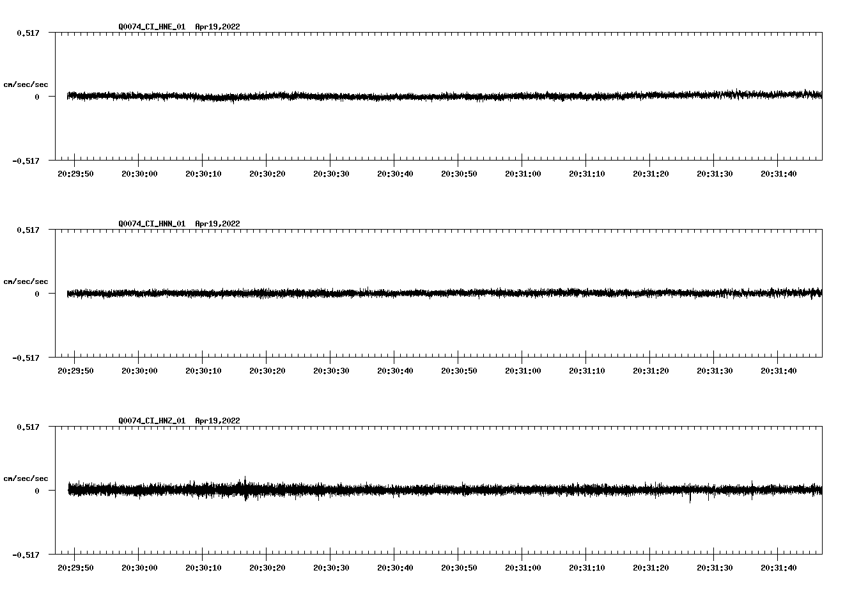Click the 20:30:00 time label on HNZ plot
868x591 pixels.
[x=139, y=568]
